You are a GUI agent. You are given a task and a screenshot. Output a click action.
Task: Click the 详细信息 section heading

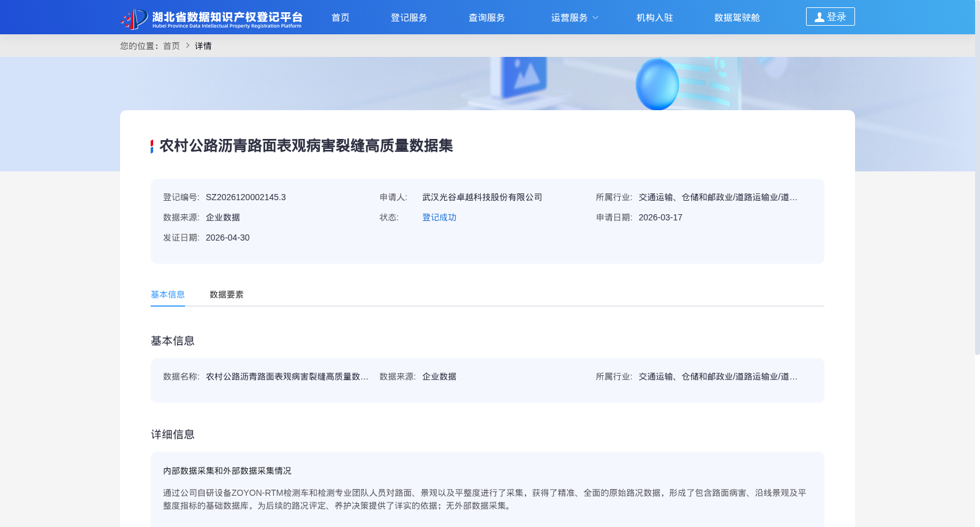click(173, 435)
